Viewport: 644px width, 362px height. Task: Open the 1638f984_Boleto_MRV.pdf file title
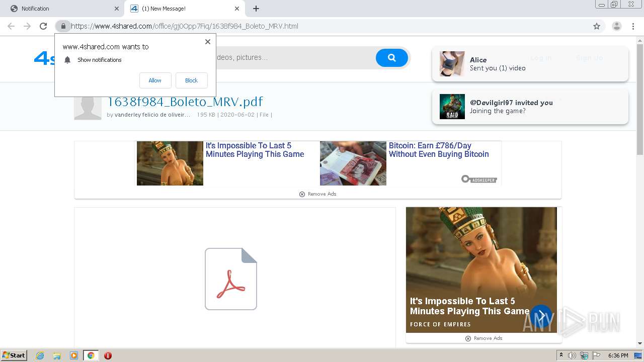coord(185,102)
